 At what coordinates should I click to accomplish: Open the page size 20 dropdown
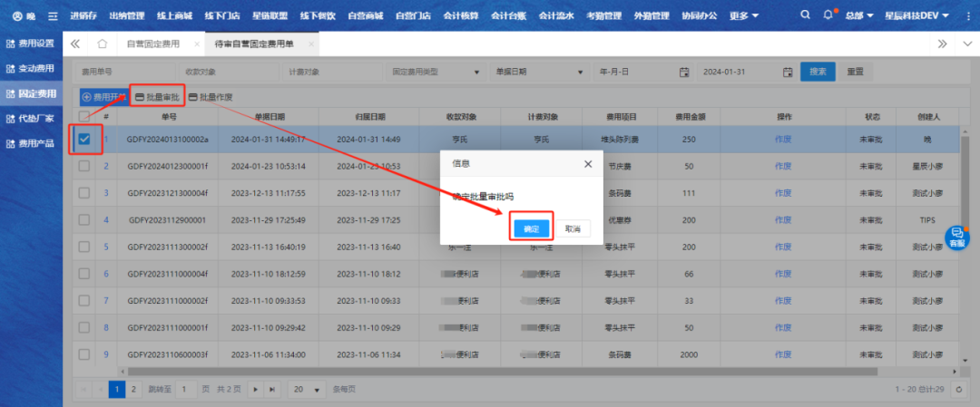(309, 389)
